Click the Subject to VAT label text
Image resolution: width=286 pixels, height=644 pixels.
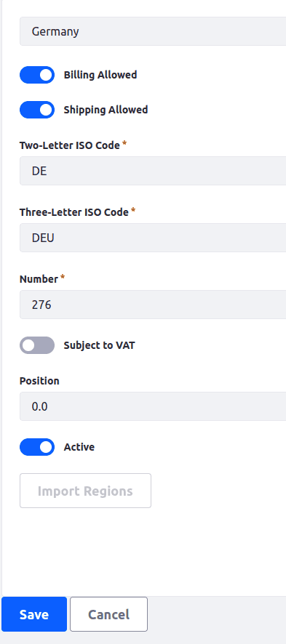click(x=99, y=345)
